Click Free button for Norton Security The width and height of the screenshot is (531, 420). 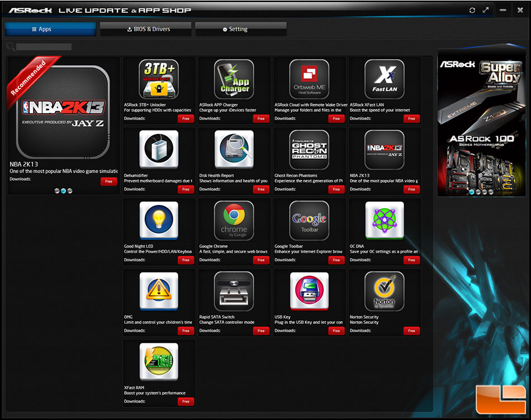411,331
